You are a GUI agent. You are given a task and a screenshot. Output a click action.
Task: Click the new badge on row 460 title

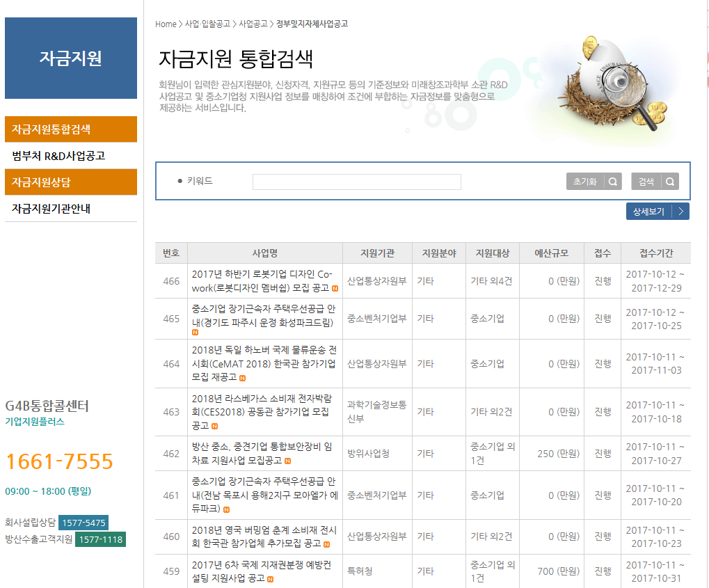pos(327,544)
